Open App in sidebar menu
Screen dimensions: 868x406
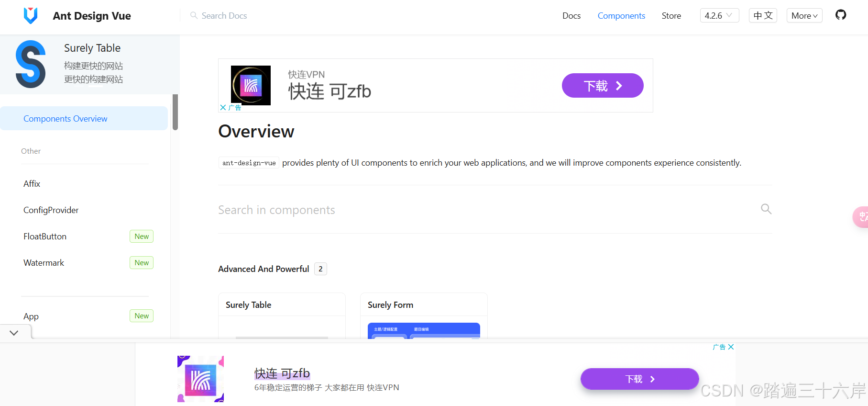click(x=31, y=316)
